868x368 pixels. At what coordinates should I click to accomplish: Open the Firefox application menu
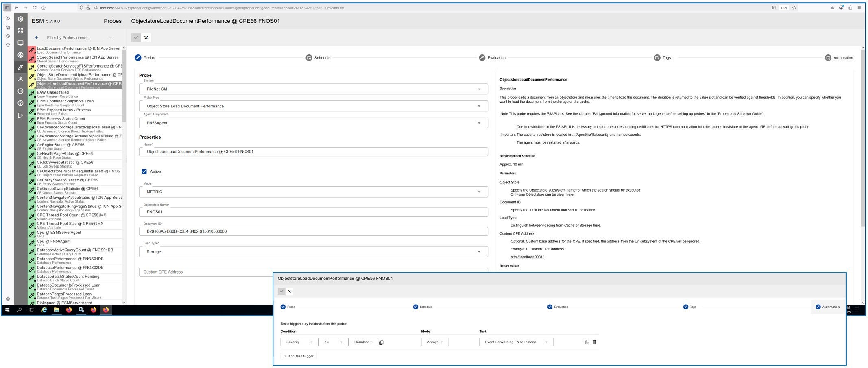[x=859, y=7]
